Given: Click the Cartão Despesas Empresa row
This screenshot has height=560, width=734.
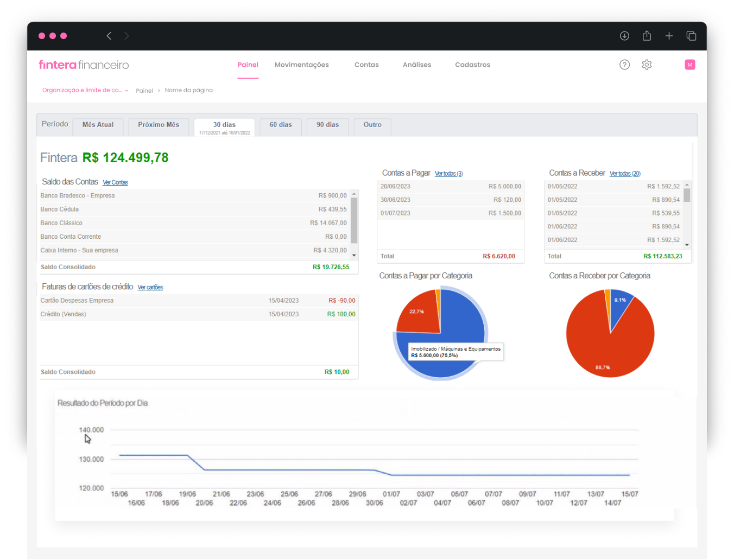Looking at the screenshot, I should (x=199, y=301).
